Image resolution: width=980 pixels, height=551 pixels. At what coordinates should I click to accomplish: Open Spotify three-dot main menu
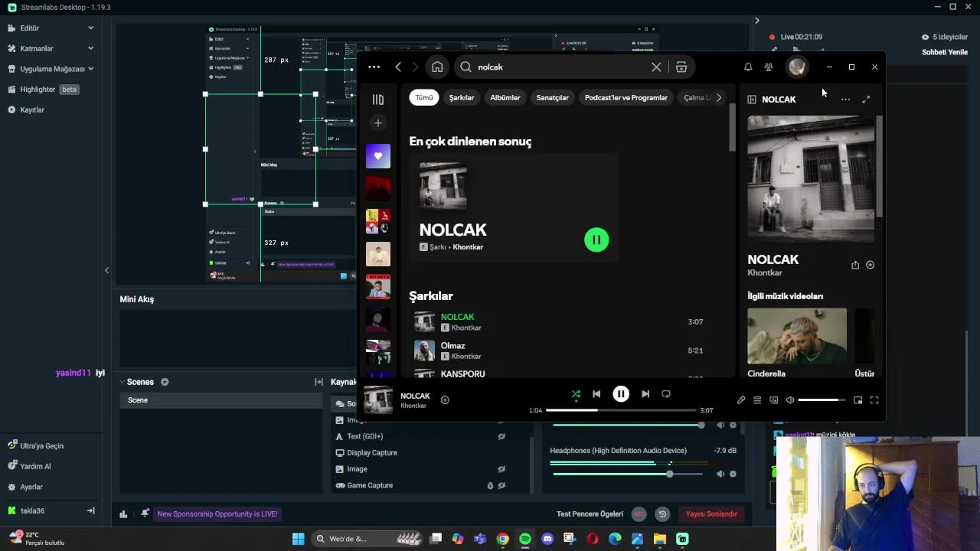(x=374, y=67)
